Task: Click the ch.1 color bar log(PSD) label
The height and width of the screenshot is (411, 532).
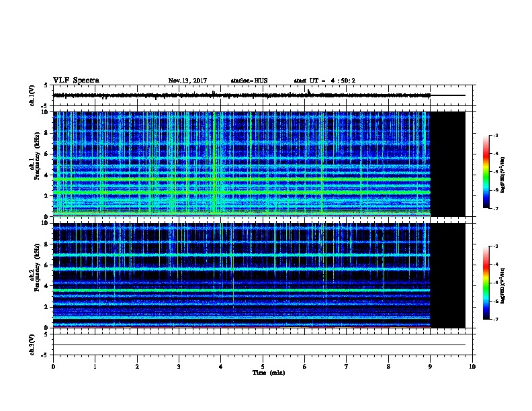Action: coord(503,175)
